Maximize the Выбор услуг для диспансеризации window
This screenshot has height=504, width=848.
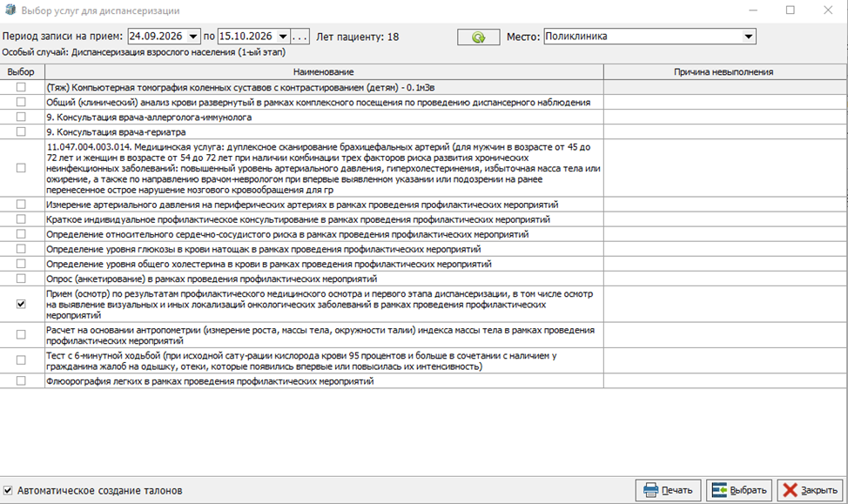pos(791,10)
